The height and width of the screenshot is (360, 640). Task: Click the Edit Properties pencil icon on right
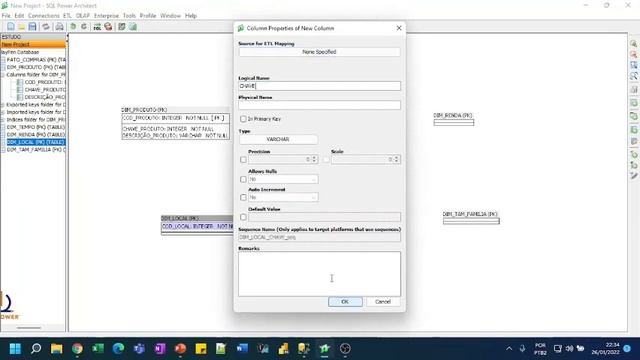(633, 176)
